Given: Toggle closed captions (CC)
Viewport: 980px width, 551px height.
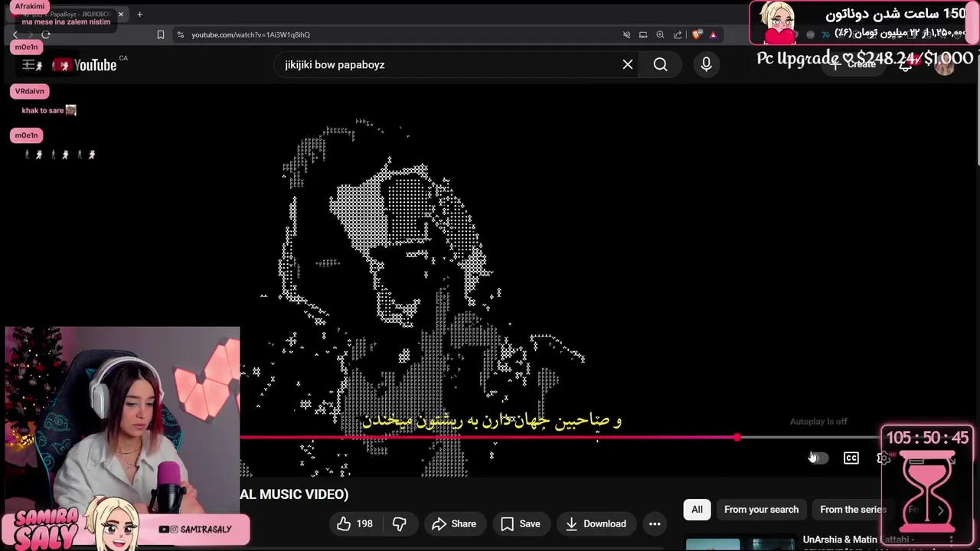Looking at the screenshot, I should click(851, 458).
